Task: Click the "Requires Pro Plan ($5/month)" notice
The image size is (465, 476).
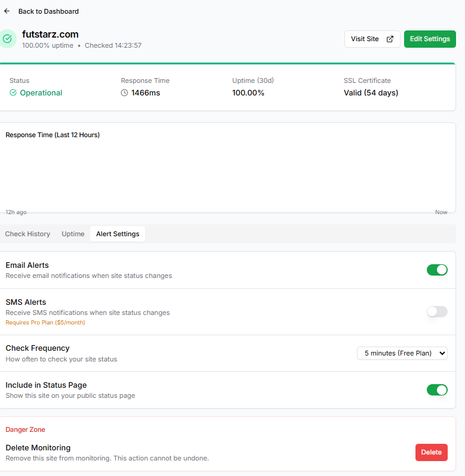Action: (45, 322)
